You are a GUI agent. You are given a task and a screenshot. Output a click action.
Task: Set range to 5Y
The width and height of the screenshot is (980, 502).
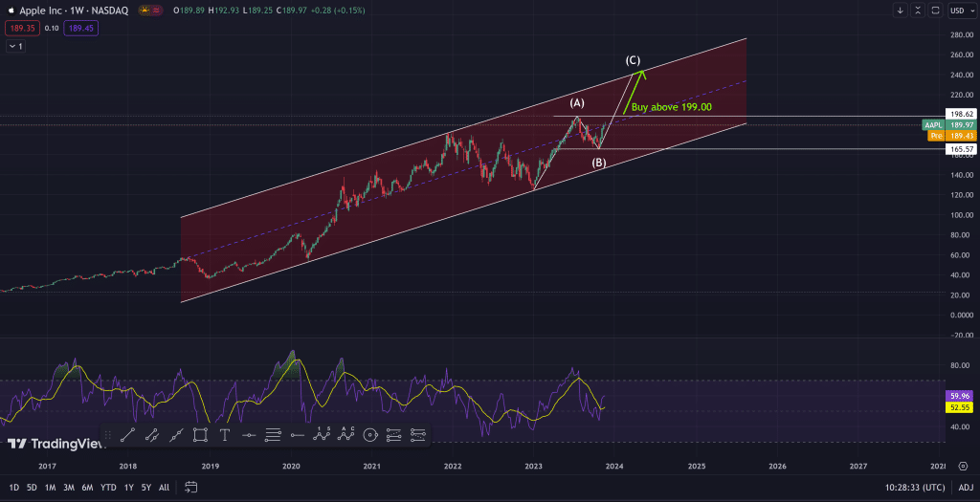[145, 487]
